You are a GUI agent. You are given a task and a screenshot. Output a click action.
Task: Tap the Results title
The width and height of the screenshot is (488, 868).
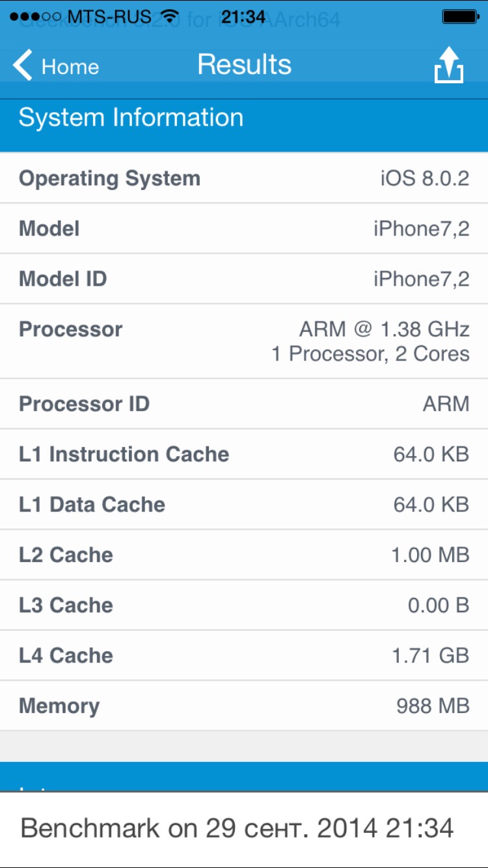click(x=245, y=64)
